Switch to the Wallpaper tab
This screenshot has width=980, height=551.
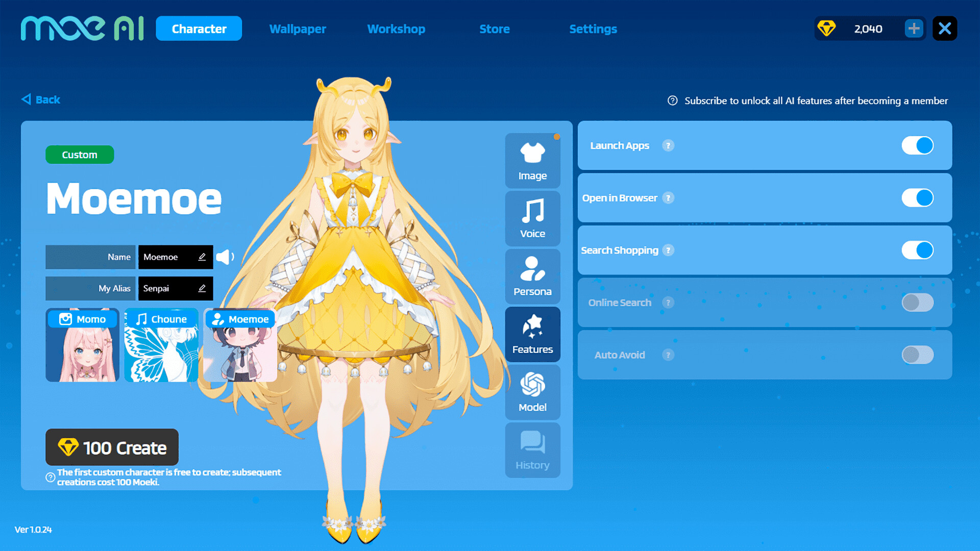(x=298, y=29)
